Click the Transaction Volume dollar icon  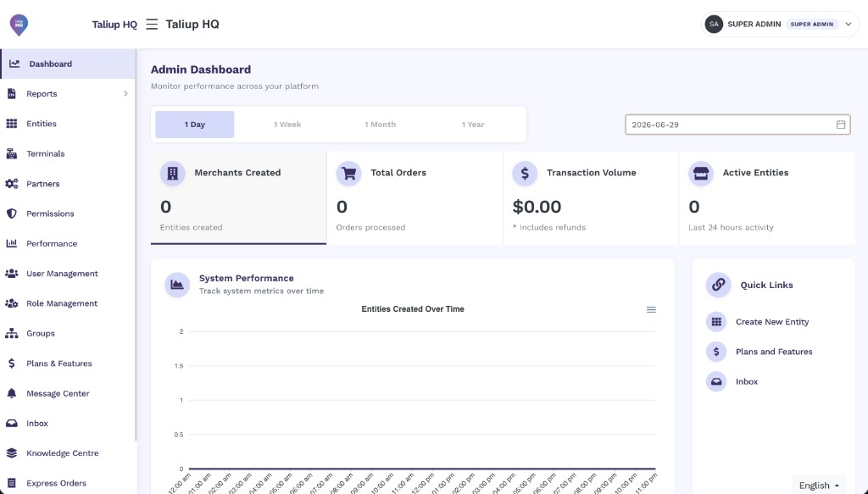tap(525, 173)
